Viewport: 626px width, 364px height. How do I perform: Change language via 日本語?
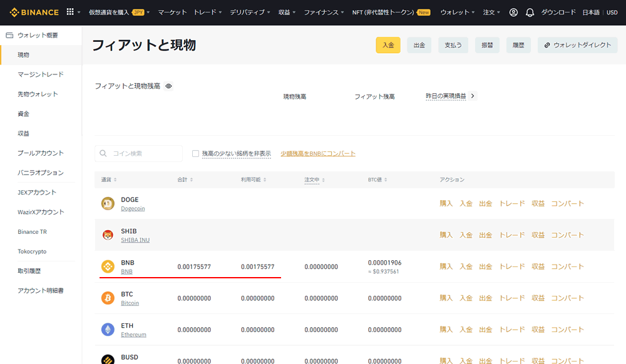pyautogui.click(x=591, y=13)
